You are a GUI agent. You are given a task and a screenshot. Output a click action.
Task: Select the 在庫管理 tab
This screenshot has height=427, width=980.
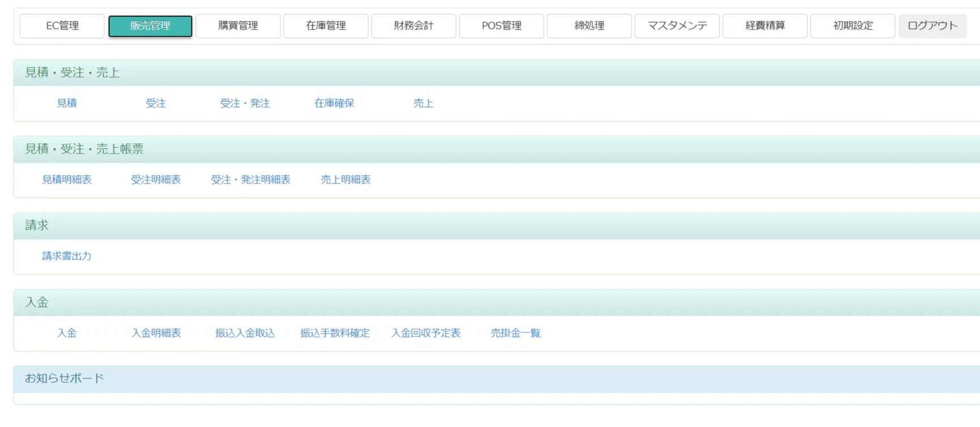[x=326, y=26]
